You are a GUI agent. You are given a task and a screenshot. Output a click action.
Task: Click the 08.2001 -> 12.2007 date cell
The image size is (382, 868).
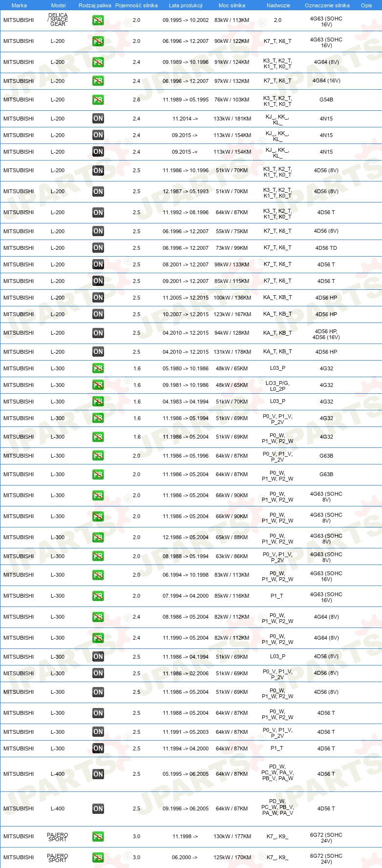click(186, 264)
